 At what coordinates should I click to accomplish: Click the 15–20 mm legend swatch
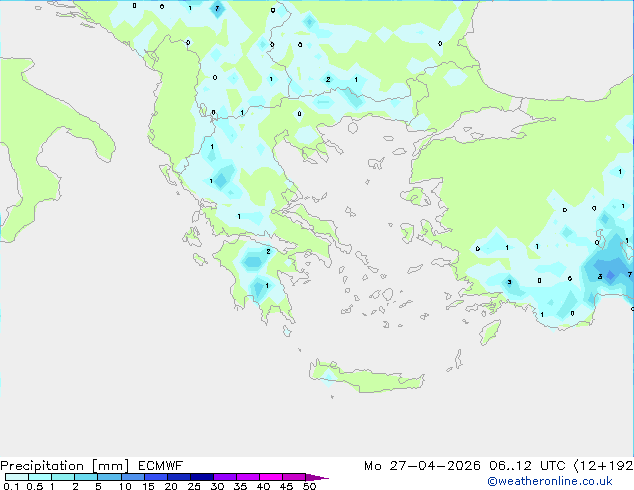click(155, 477)
